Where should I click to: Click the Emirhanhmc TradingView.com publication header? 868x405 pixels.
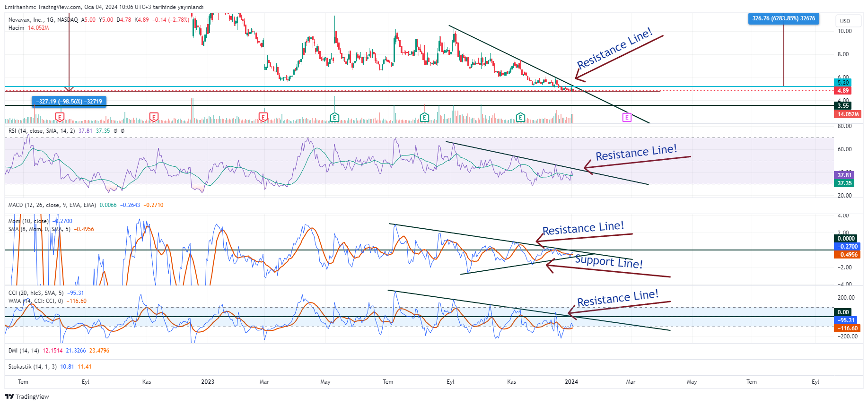[104, 7]
